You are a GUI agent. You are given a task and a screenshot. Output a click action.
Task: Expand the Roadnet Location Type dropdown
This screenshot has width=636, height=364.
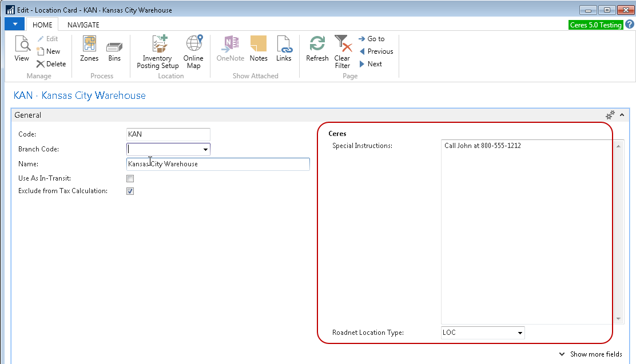tap(520, 333)
